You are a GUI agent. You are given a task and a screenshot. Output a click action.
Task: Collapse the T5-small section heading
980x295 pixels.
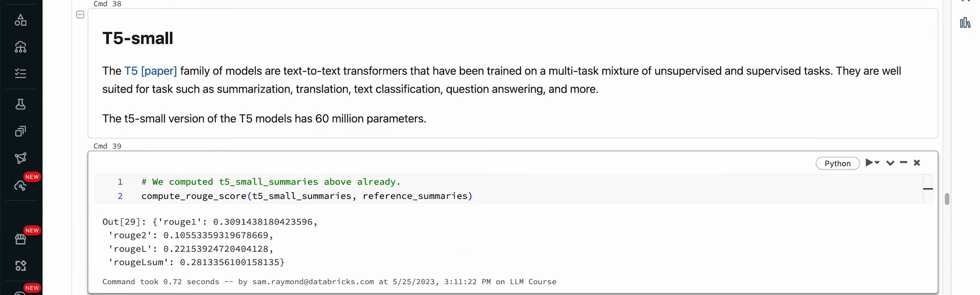click(80, 15)
